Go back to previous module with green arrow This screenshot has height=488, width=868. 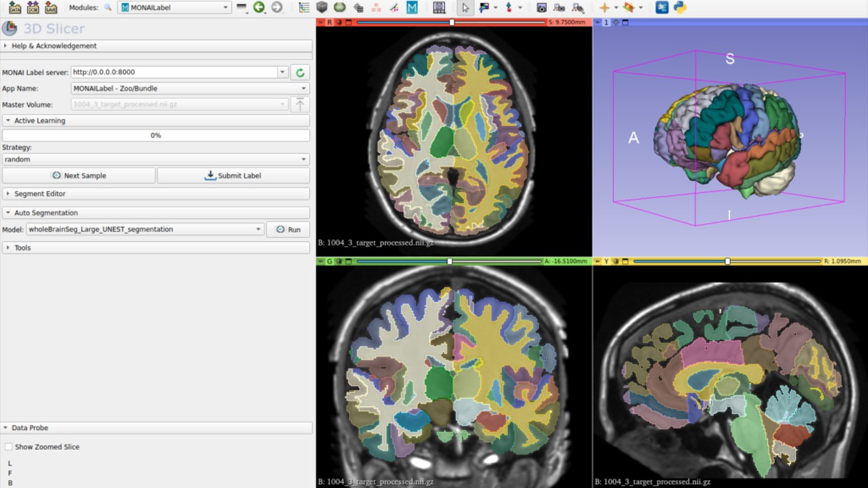(x=259, y=7)
